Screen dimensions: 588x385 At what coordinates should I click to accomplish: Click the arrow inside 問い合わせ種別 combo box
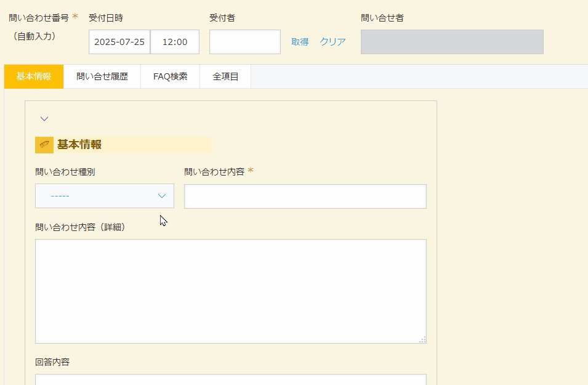point(162,196)
